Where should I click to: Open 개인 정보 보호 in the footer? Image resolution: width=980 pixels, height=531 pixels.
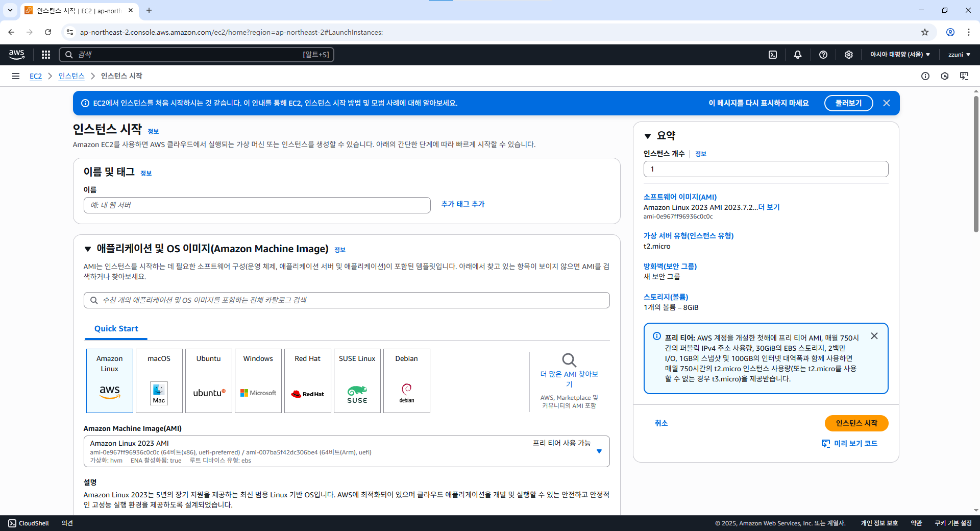(879, 523)
